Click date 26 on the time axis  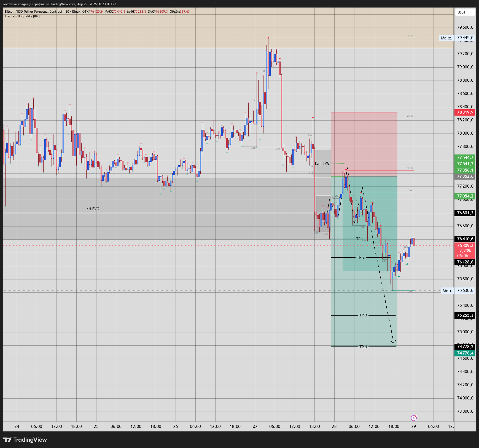pyautogui.click(x=176, y=426)
